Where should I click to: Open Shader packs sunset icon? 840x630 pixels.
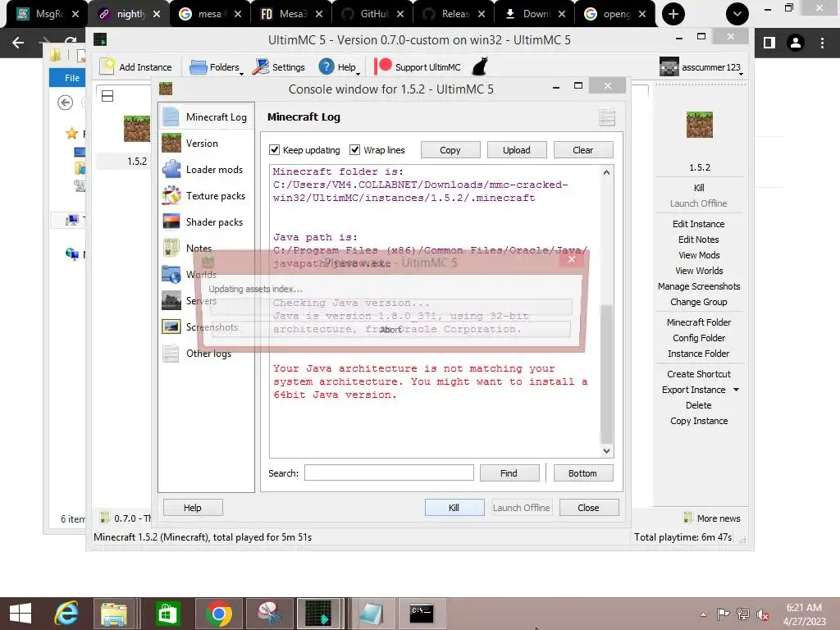[x=171, y=221]
